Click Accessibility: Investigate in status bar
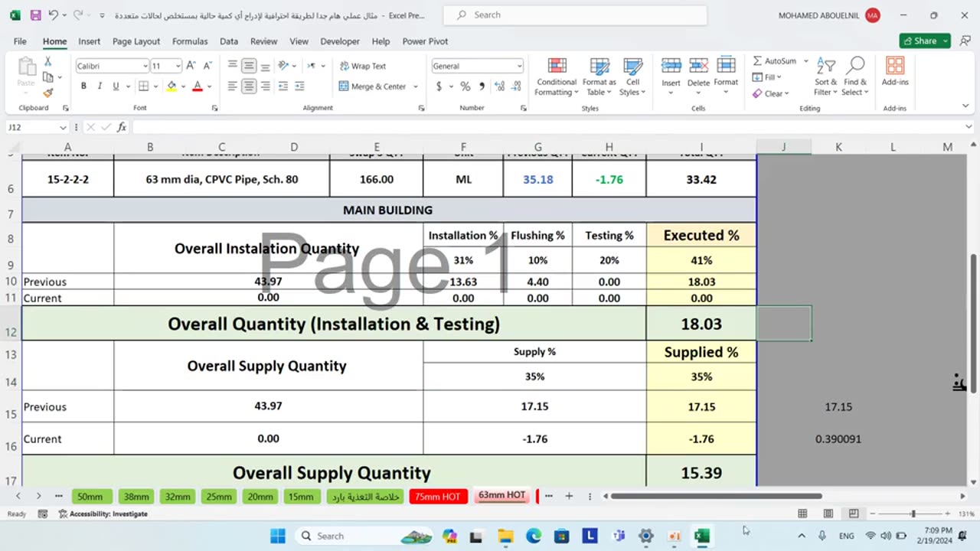The height and width of the screenshot is (551, 980). click(x=103, y=514)
